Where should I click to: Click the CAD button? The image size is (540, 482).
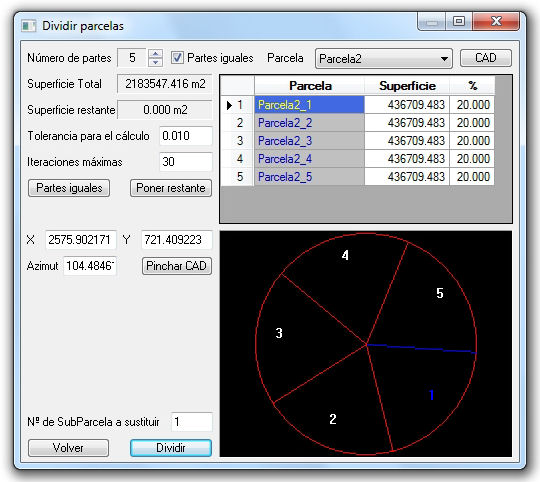(x=486, y=58)
